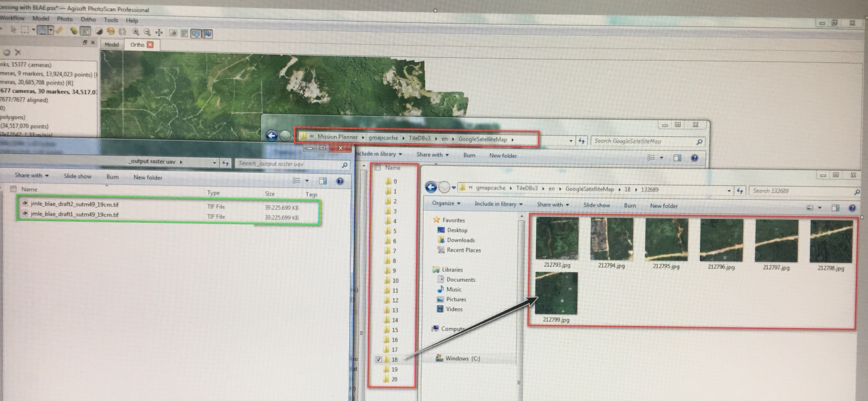
Task: Close the Workspace pane with X icon
Action: point(93,42)
